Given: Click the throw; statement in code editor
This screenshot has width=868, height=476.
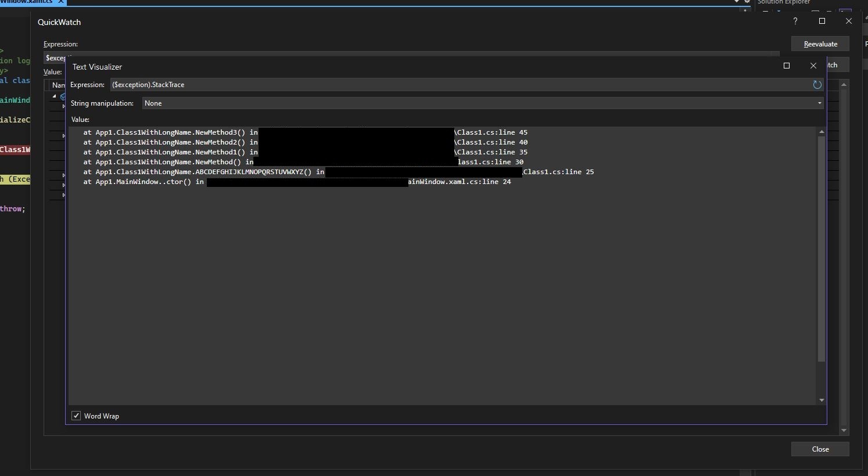Looking at the screenshot, I should (x=13, y=209).
